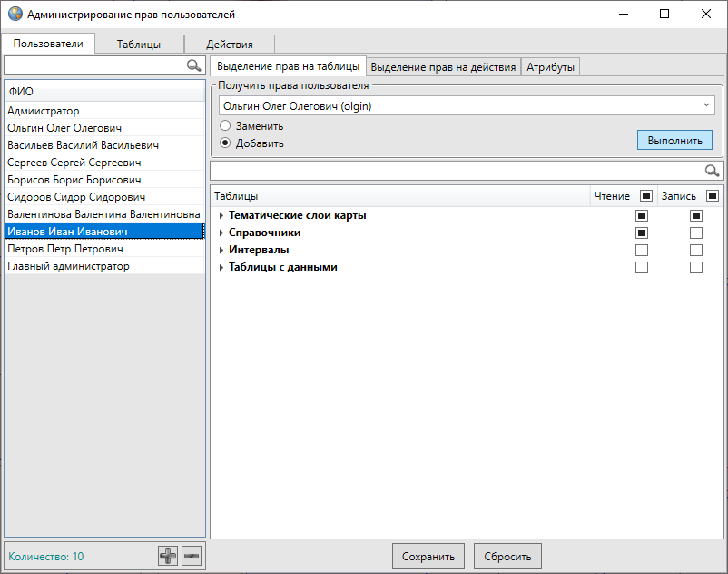This screenshot has height=574, width=728.
Task: Enable write access for Справочники
Action: click(x=696, y=233)
